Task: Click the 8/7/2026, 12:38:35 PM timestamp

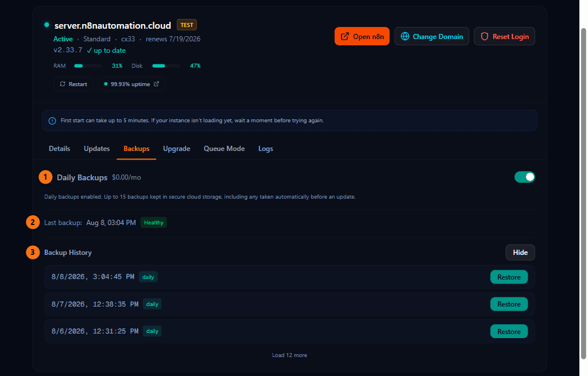Action: point(95,304)
